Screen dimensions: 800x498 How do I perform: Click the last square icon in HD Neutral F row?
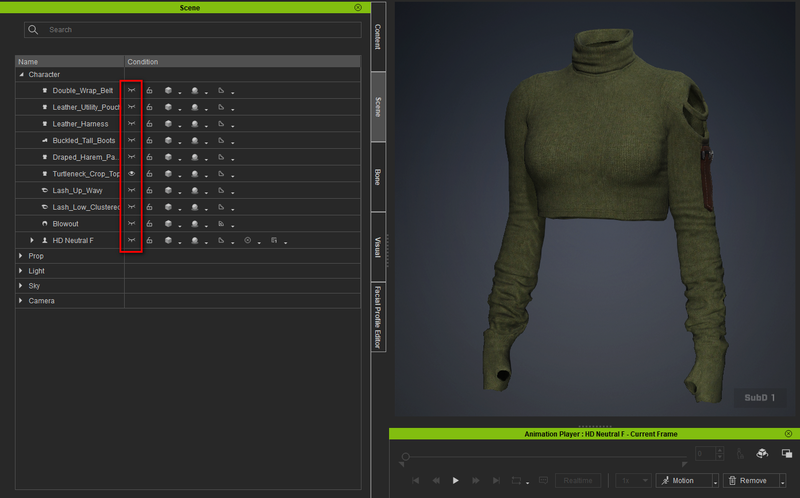point(274,240)
